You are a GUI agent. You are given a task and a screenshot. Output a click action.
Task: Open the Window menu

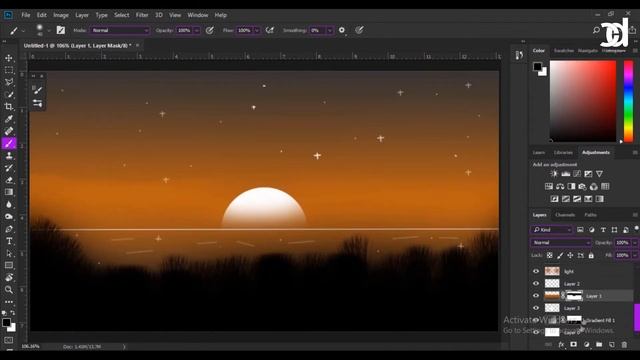(x=198, y=15)
